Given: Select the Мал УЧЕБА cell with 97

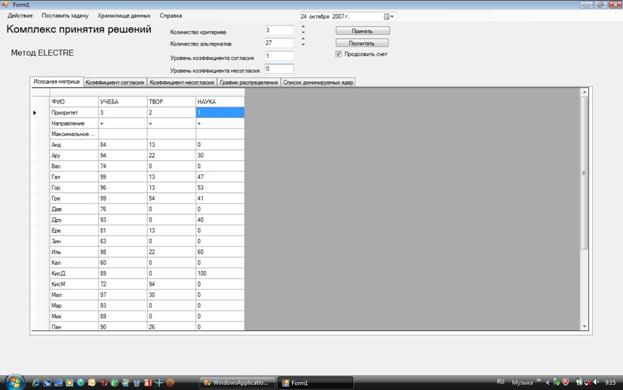Looking at the screenshot, I should coord(122,295).
